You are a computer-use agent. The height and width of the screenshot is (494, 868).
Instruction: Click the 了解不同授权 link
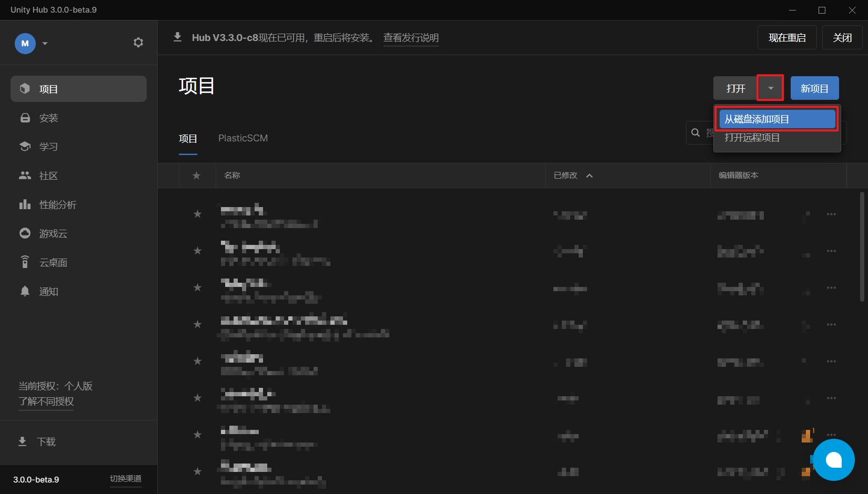coord(46,402)
